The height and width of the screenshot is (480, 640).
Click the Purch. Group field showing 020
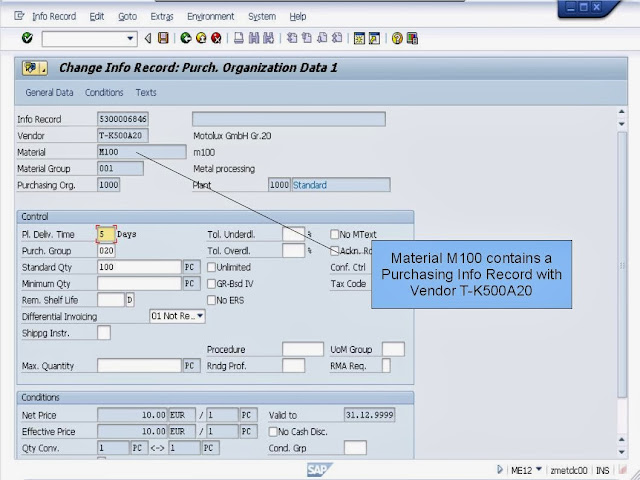click(106, 251)
